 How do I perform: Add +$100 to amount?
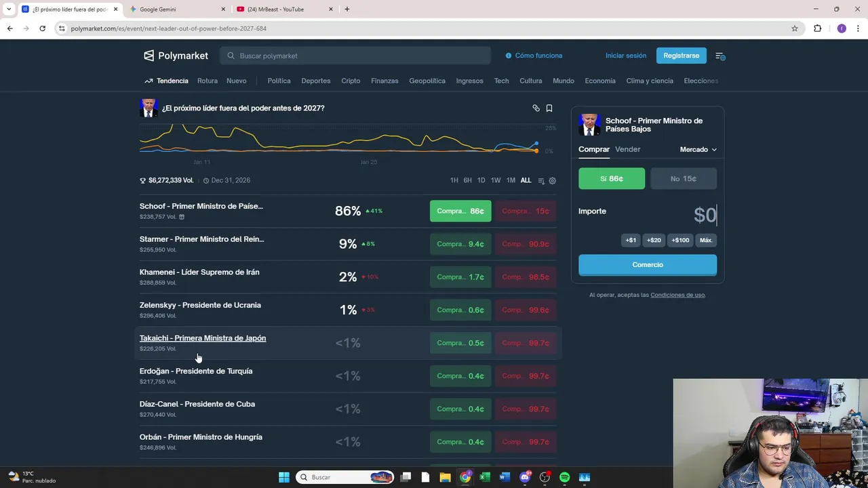(680, 240)
